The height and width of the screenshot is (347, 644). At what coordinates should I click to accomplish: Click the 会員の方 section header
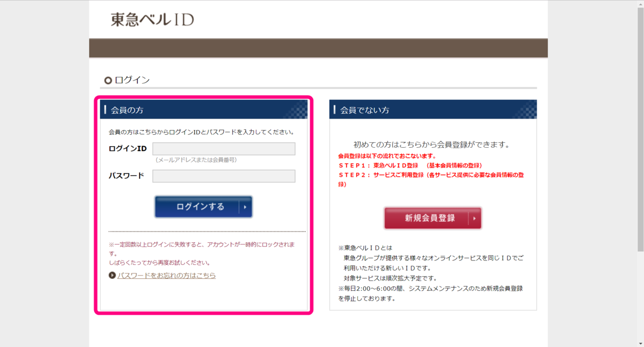point(203,110)
